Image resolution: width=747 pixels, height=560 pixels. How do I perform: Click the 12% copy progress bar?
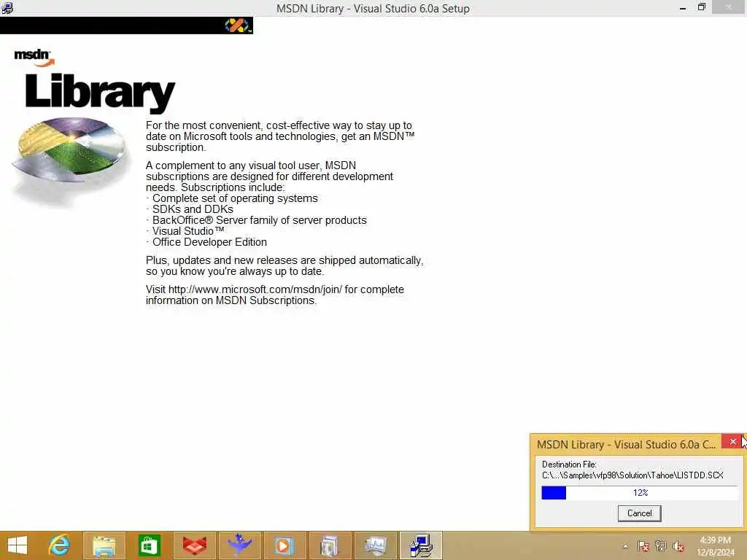(640, 492)
